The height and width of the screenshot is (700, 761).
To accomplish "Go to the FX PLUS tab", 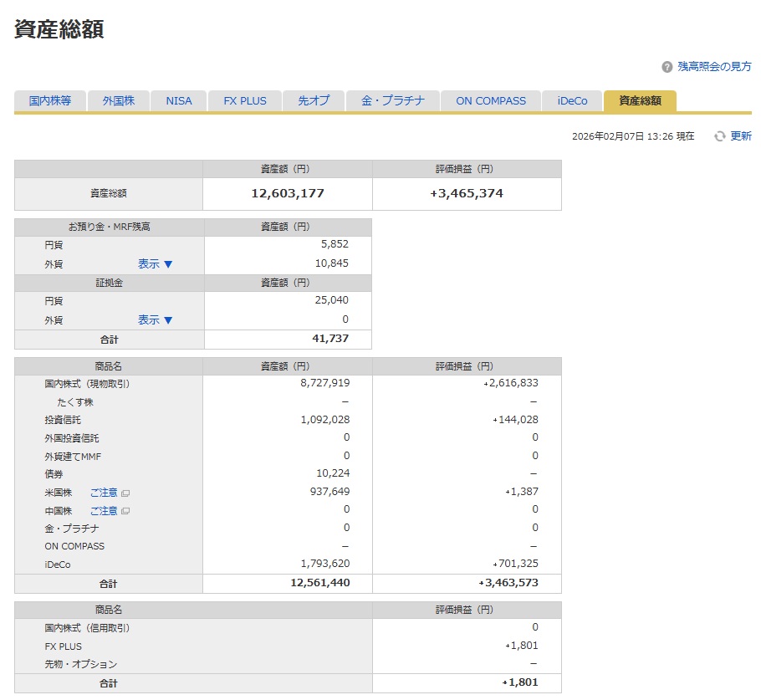I will click(x=245, y=101).
